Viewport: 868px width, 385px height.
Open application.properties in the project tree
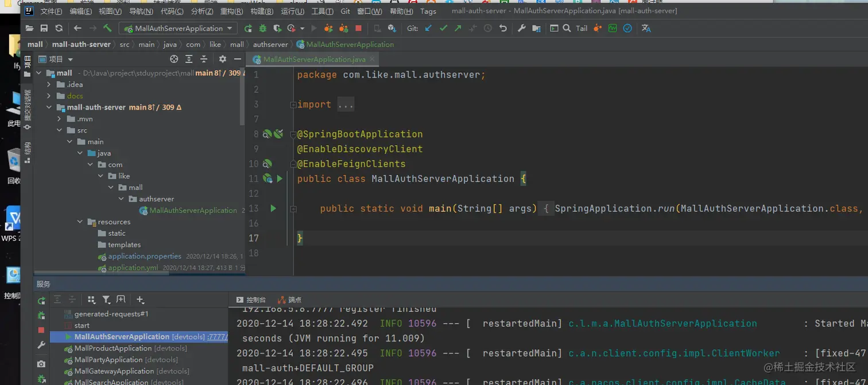pyautogui.click(x=144, y=256)
